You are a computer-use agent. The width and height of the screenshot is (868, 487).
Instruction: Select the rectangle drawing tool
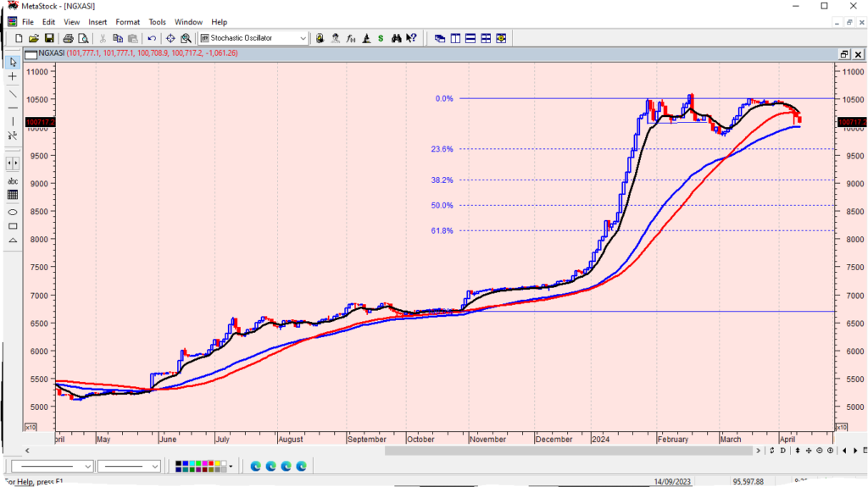point(13,226)
